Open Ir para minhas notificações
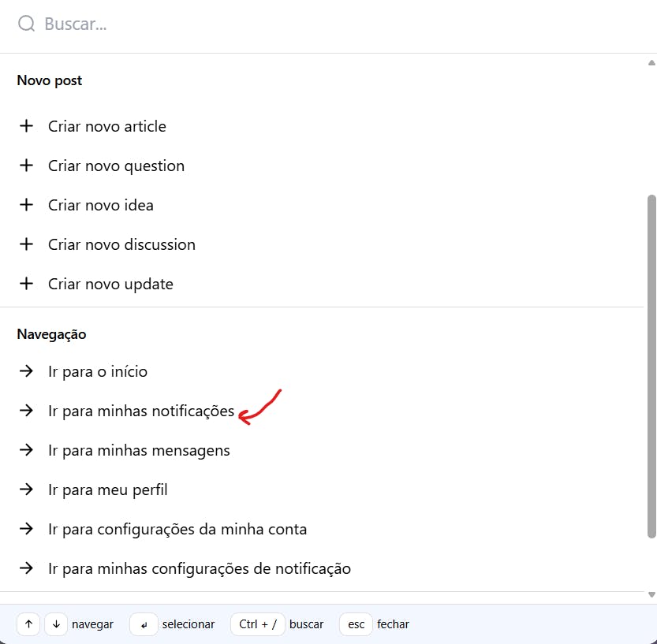Screen dimensions: 657x644 tap(141, 411)
